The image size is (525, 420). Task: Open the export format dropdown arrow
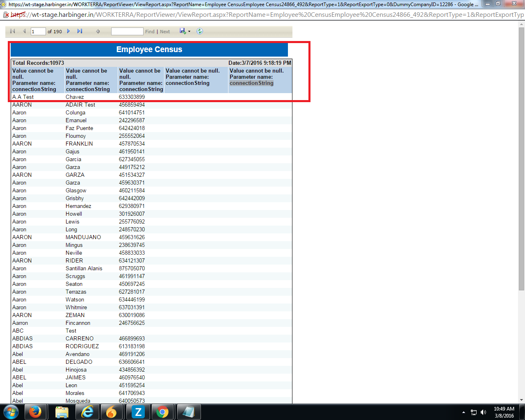pyautogui.click(x=189, y=32)
